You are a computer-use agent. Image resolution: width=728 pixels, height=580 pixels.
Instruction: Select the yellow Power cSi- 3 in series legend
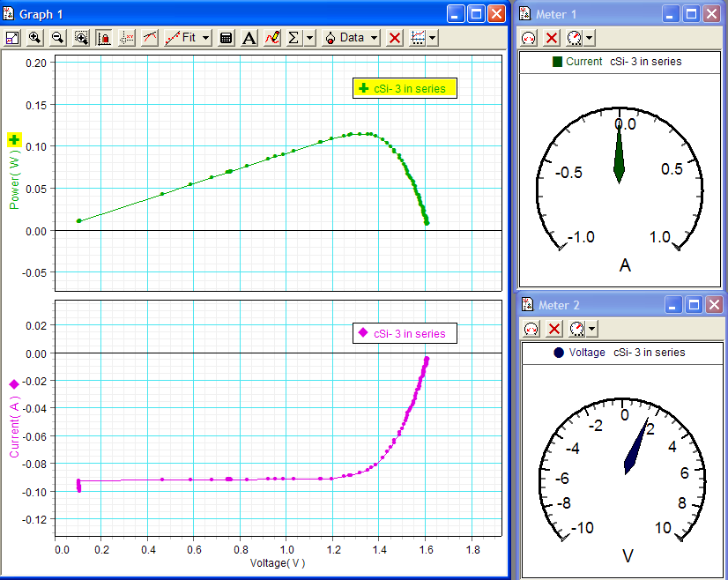pos(405,88)
